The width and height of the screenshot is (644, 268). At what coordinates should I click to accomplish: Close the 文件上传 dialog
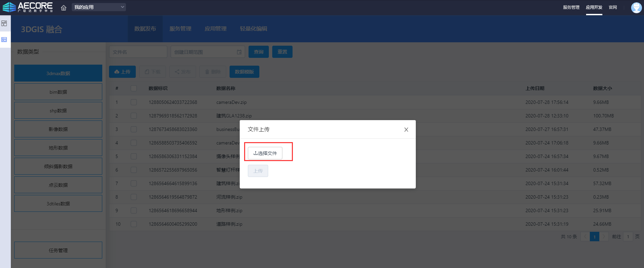coord(406,130)
